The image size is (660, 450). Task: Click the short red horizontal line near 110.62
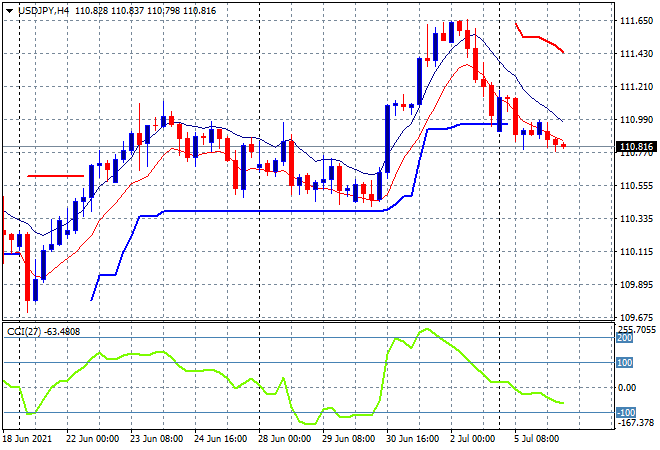56,176
